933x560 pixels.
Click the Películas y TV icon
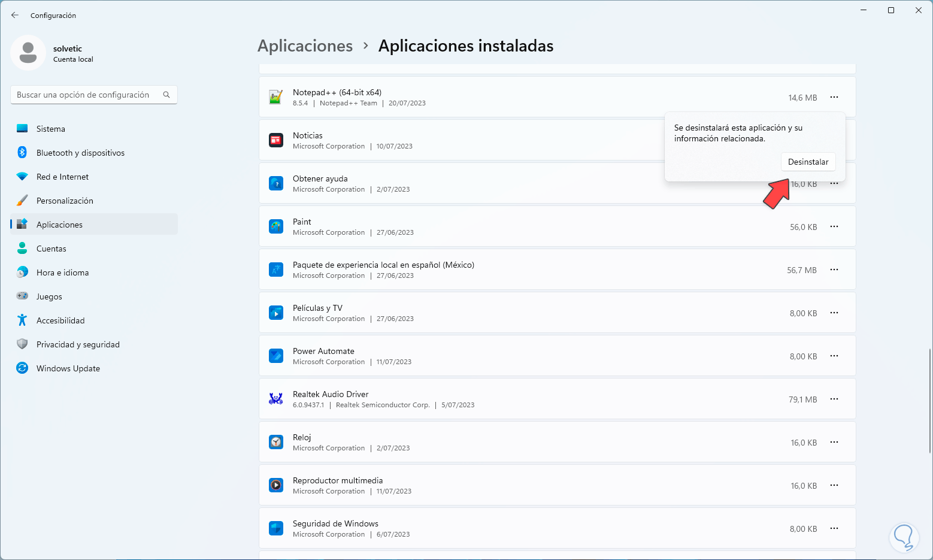coord(275,313)
